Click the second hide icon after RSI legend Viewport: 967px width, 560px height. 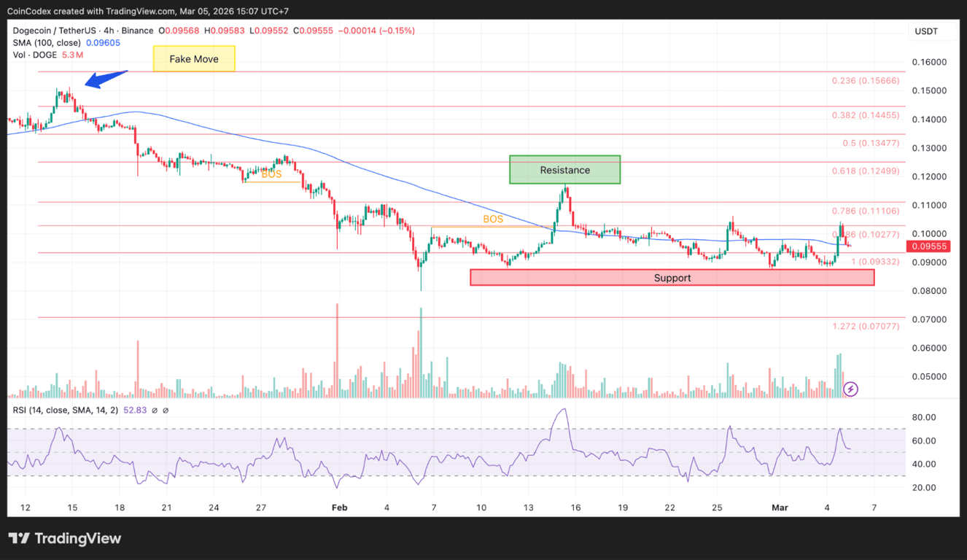166,411
